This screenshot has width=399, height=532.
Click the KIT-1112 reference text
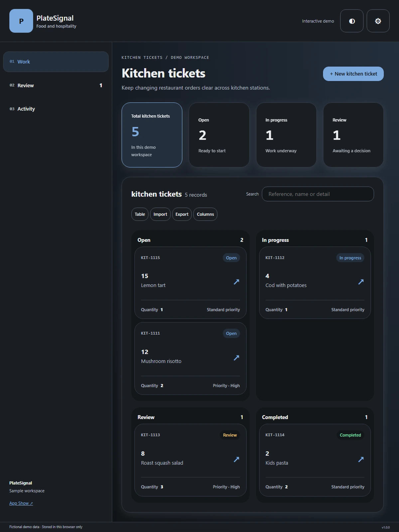coord(275,258)
